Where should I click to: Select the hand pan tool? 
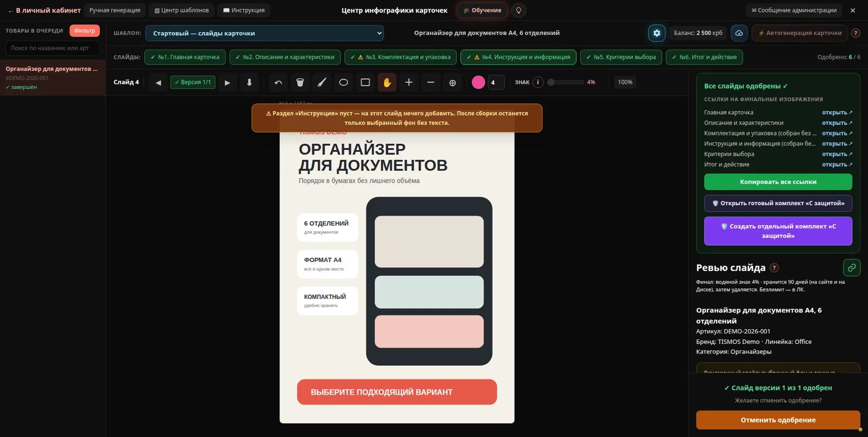pos(387,82)
